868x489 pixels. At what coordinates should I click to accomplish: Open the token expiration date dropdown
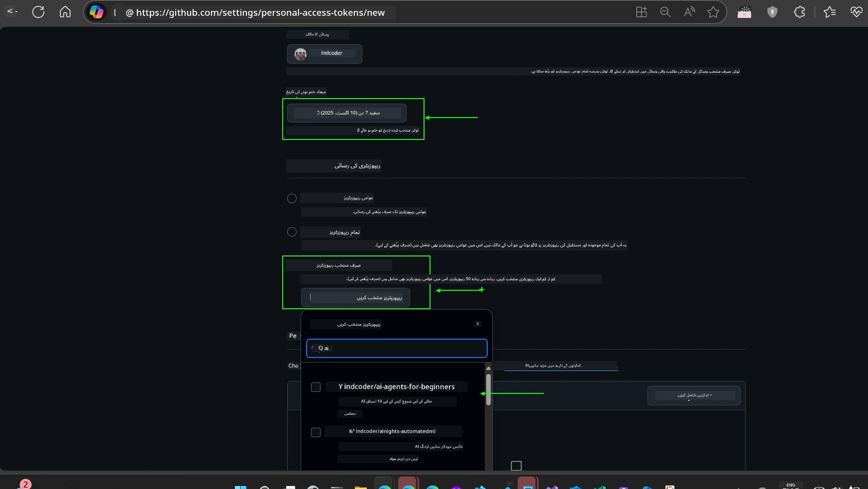point(347,113)
